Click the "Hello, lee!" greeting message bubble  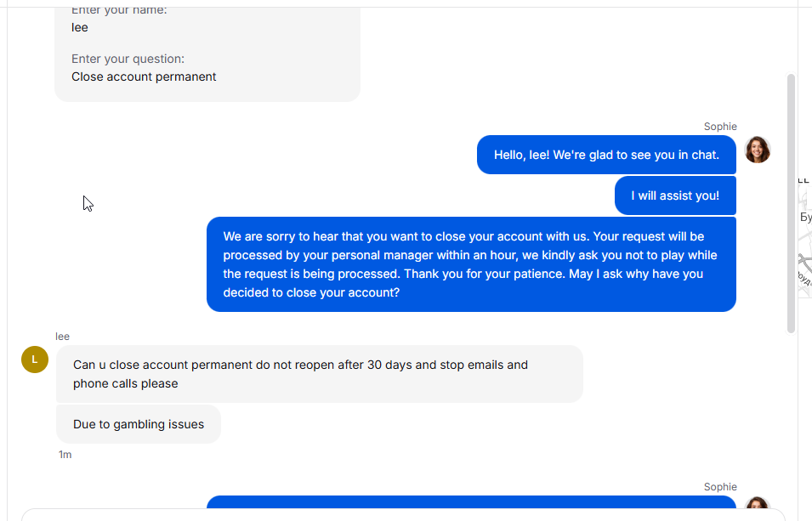coord(606,155)
